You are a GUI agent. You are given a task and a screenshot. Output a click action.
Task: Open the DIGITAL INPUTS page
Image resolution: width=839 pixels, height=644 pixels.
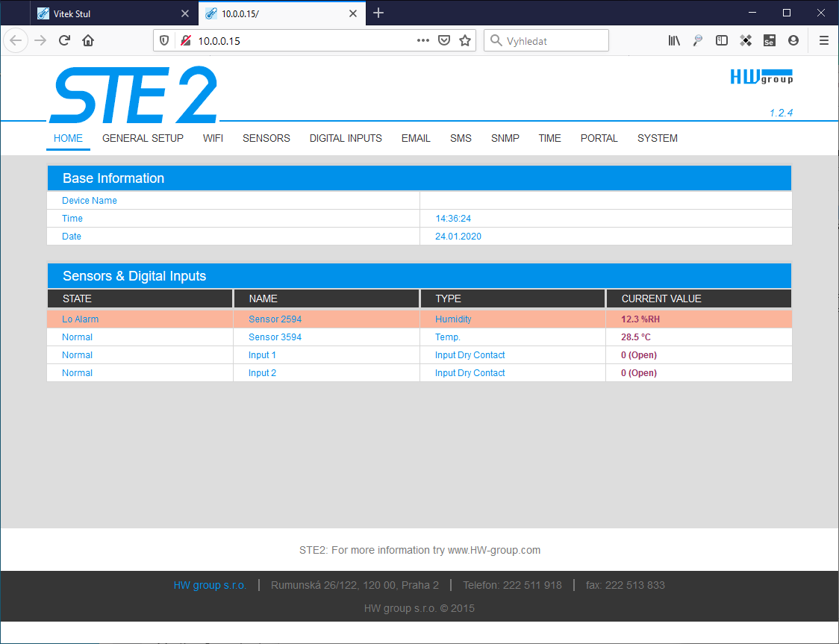346,139
